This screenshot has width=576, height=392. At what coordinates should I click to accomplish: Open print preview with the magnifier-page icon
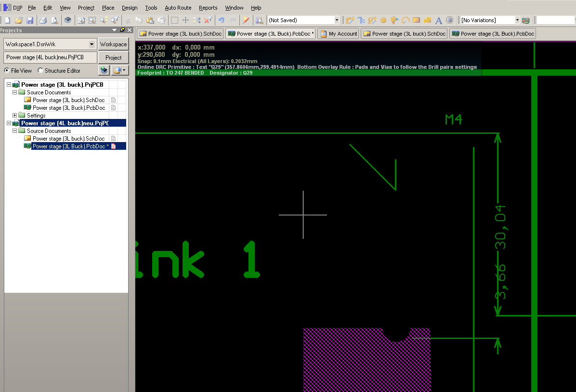point(54,20)
